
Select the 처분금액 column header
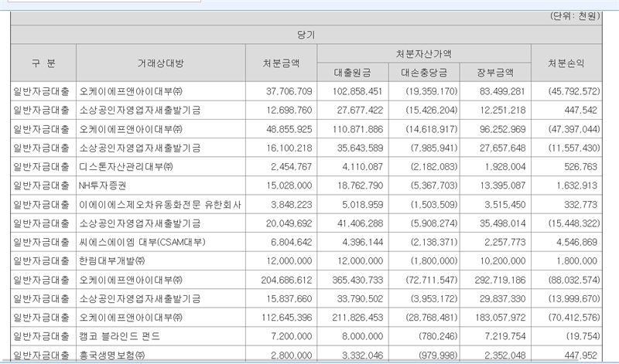pos(281,63)
